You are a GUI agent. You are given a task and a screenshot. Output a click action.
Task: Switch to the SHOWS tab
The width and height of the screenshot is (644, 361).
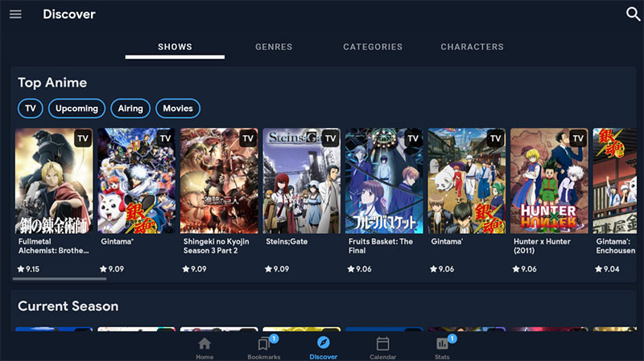tap(175, 47)
